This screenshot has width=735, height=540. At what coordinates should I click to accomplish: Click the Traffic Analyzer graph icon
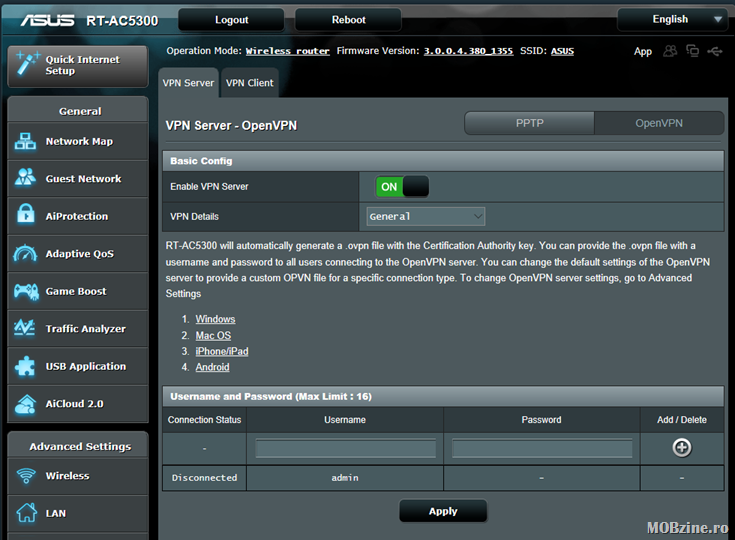pos(24,328)
